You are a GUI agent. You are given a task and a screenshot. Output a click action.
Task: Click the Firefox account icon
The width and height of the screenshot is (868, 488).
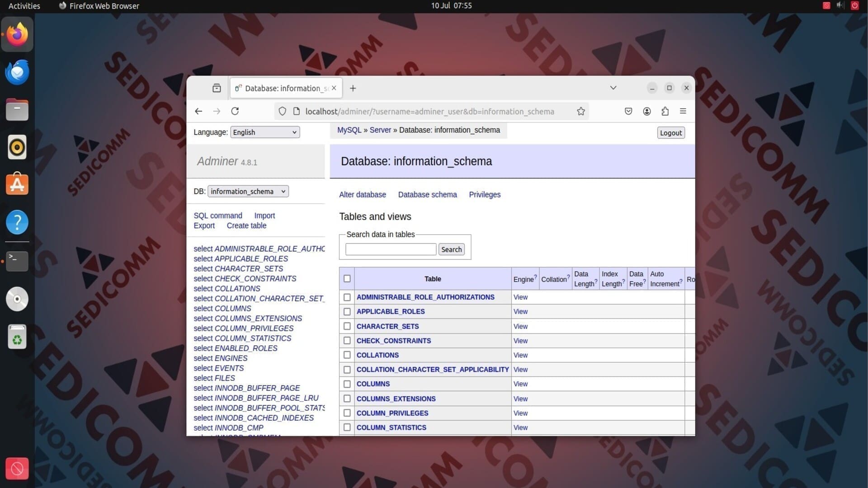pos(647,111)
